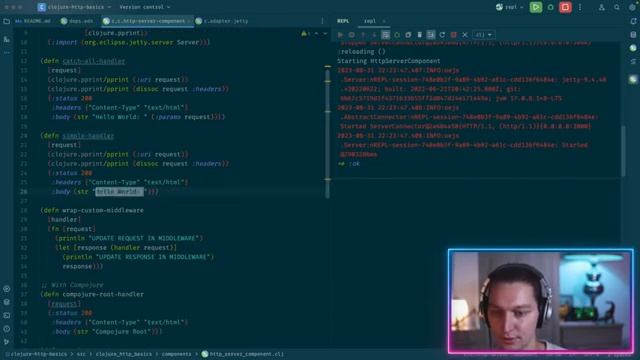The image size is (640, 360).
Task: Click the components breadcrumb in status bar
Action: (x=176, y=354)
